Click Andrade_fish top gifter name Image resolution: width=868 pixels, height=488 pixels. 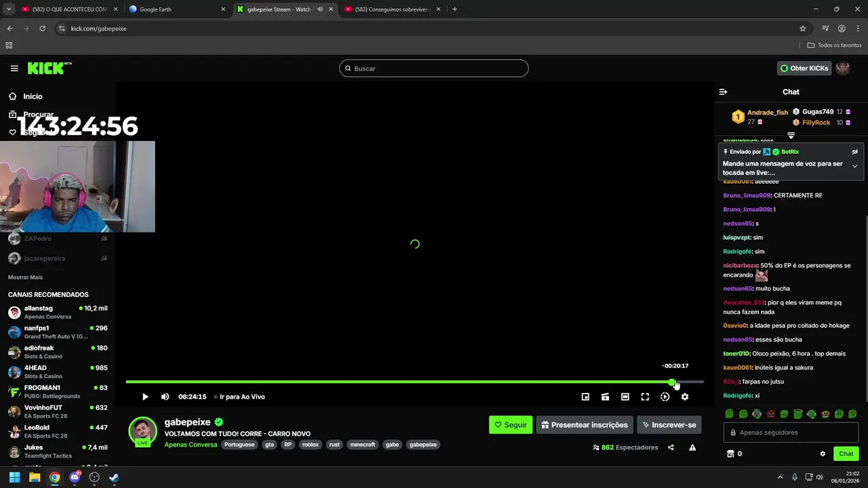pyautogui.click(x=768, y=113)
